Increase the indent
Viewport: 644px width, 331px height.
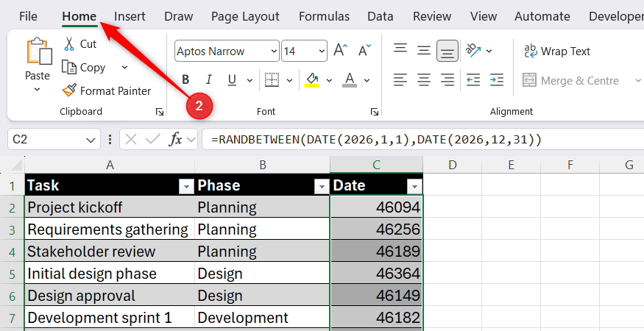497,79
